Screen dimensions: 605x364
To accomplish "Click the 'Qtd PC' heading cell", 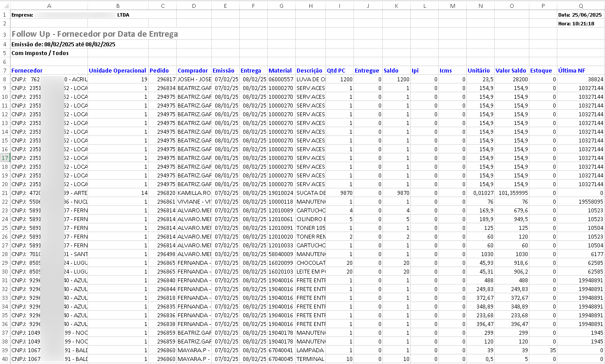I will coord(339,70).
